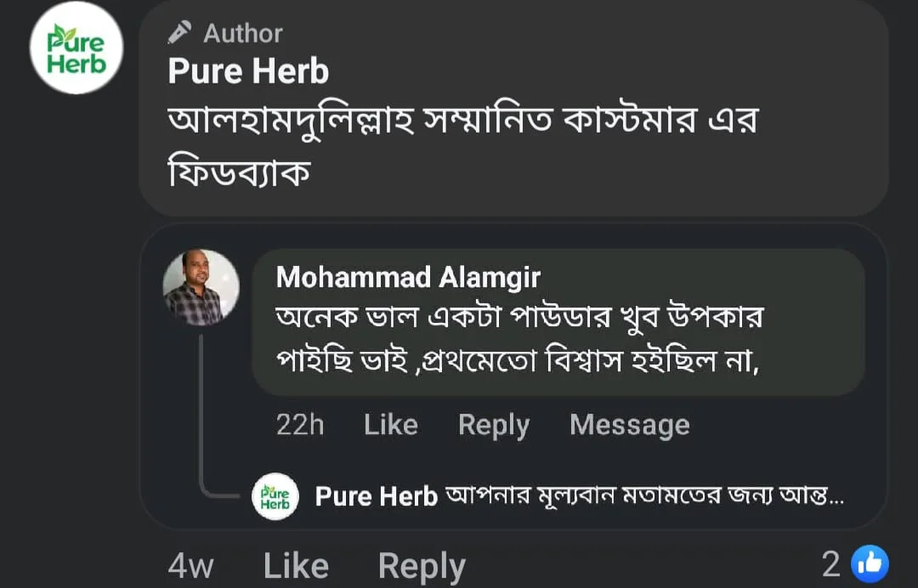918x588 pixels.
Task: Like Mohammad Alamgir's comment
Action: tap(390, 425)
